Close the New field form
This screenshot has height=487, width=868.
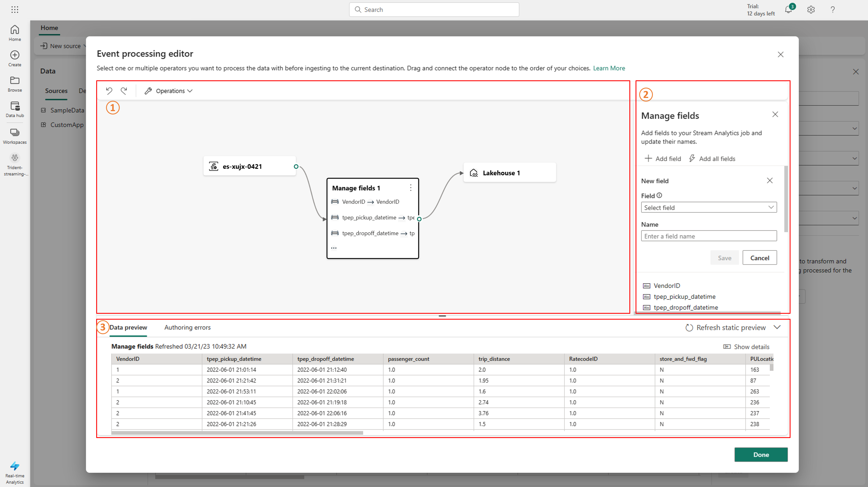pos(770,181)
